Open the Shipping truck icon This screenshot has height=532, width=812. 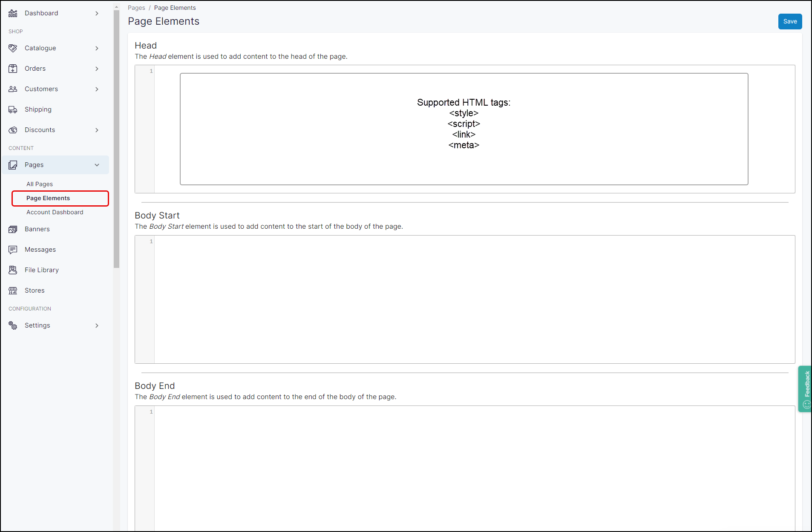pos(13,109)
